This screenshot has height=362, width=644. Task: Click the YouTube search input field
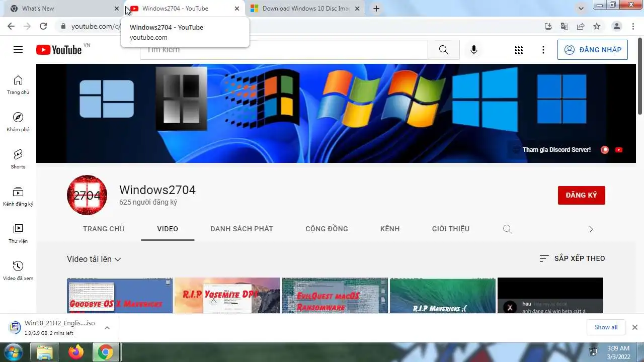pyautogui.click(x=284, y=50)
